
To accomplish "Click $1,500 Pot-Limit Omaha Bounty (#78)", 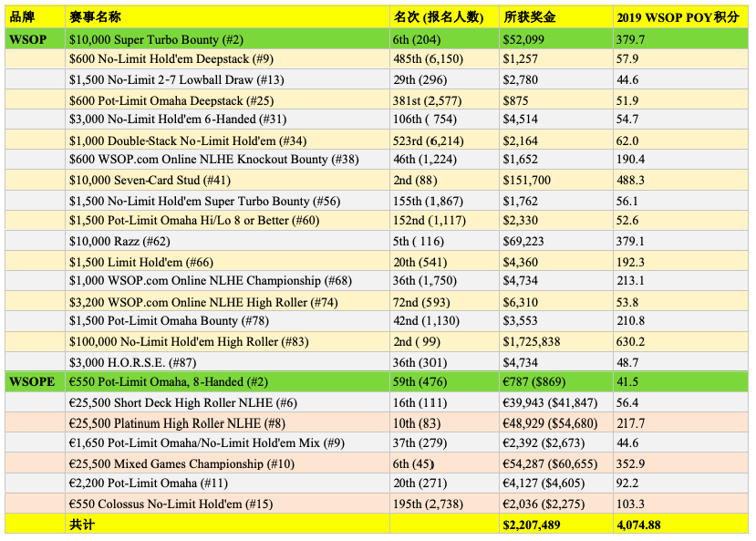I will (227, 320).
